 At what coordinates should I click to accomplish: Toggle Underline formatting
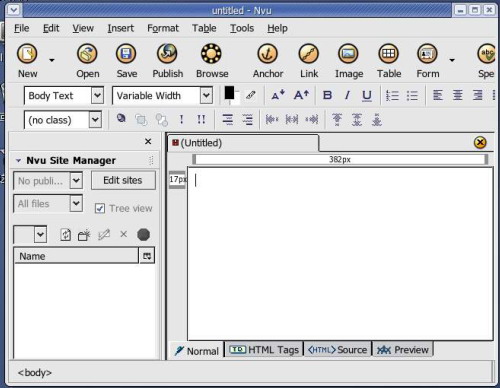[x=367, y=96]
